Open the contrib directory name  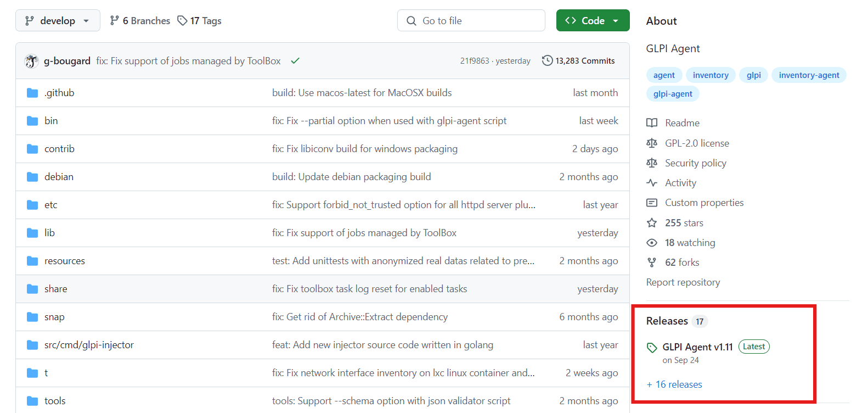tap(59, 149)
